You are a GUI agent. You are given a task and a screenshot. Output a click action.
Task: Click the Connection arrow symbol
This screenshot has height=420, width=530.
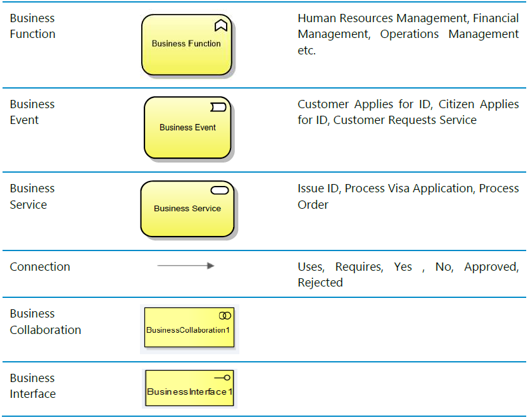coord(186,266)
